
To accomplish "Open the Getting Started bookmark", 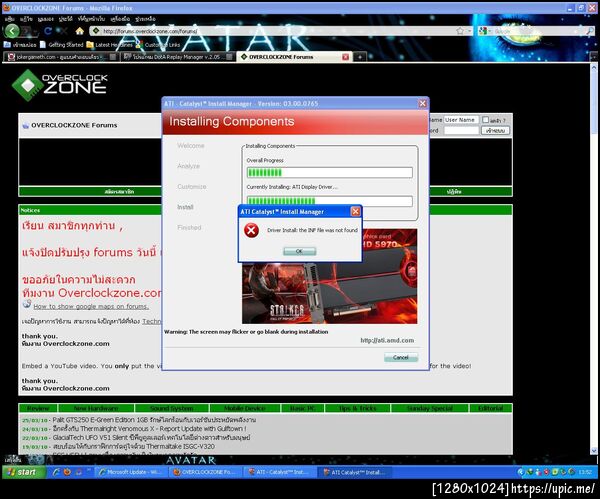I will coord(62,45).
